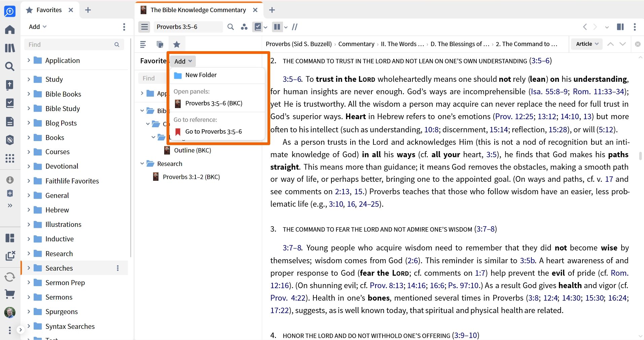Click the Close all panels icon
This screenshot has height=340, width=644.
click(10, 256)
